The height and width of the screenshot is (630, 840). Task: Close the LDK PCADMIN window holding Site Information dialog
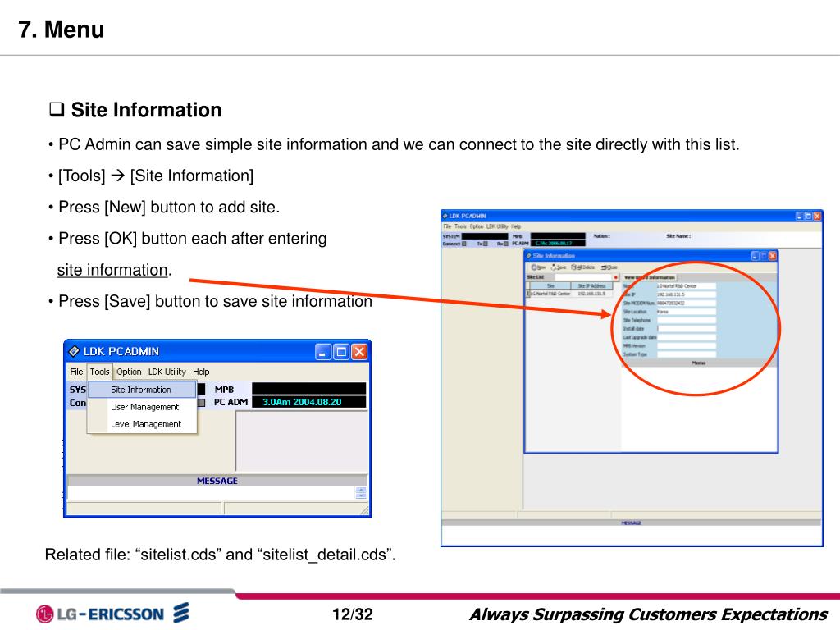pos(817,217)
